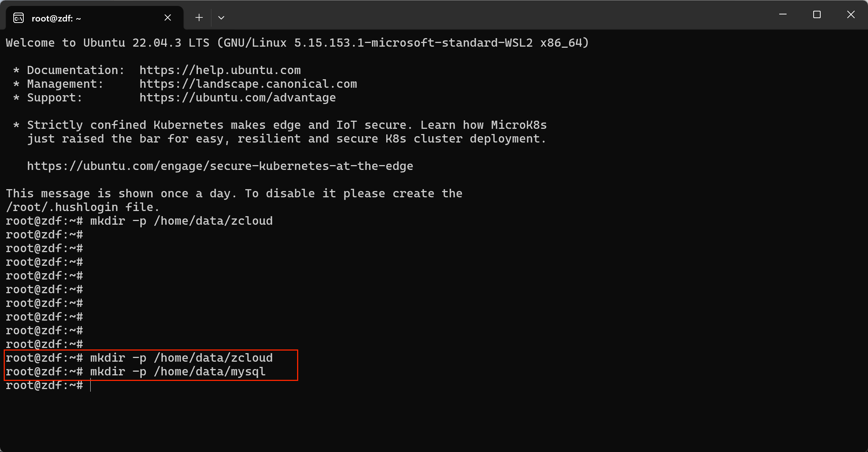This screenshot has height=452, width=868.
Task: Open the landscape.canonical.com Management link
Action: tap(248, 84)
